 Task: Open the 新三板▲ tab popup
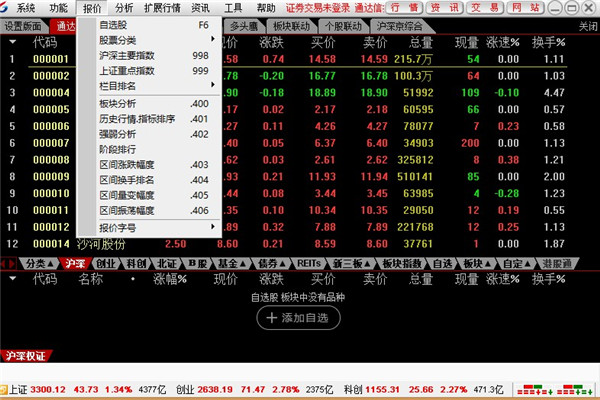click(351, 264)
